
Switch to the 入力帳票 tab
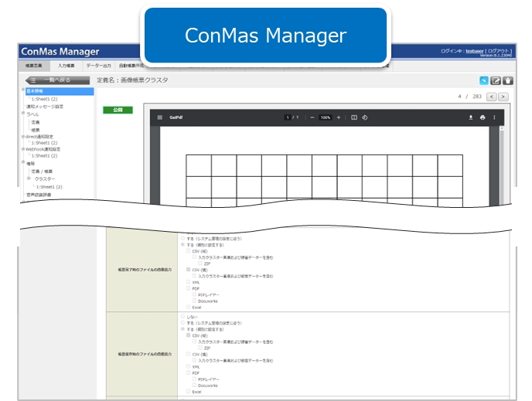click(x=66, y=66)
